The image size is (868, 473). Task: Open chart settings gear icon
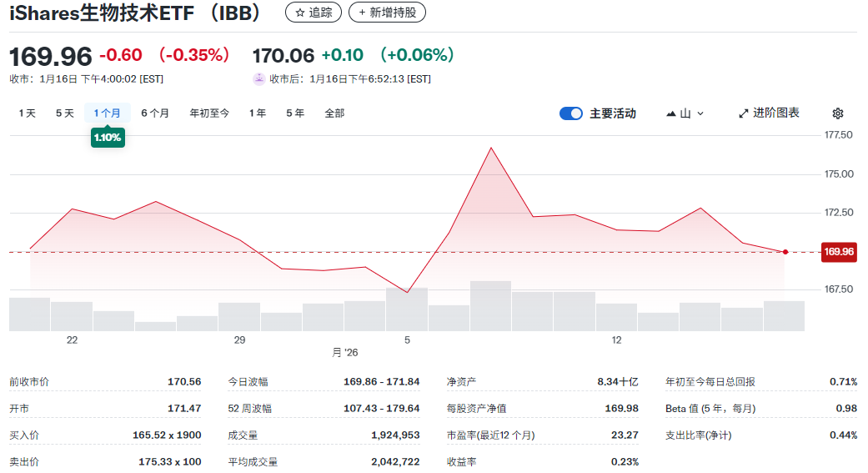pos(837,113)
